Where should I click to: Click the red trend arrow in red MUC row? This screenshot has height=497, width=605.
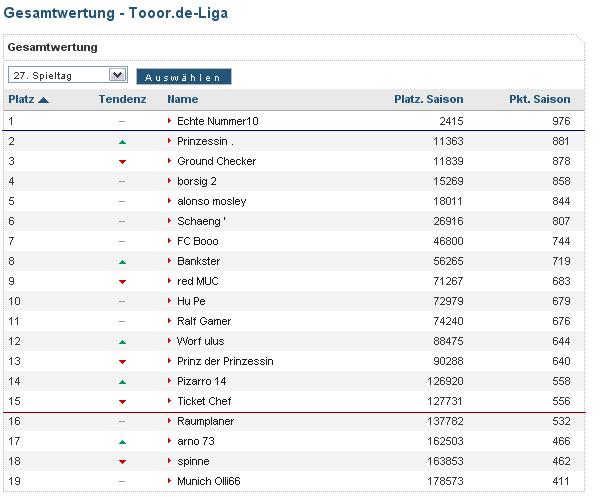tap(122, 282)
